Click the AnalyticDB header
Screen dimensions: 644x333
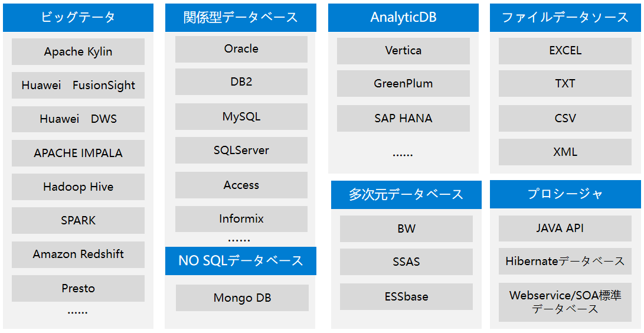coord(403,18)
